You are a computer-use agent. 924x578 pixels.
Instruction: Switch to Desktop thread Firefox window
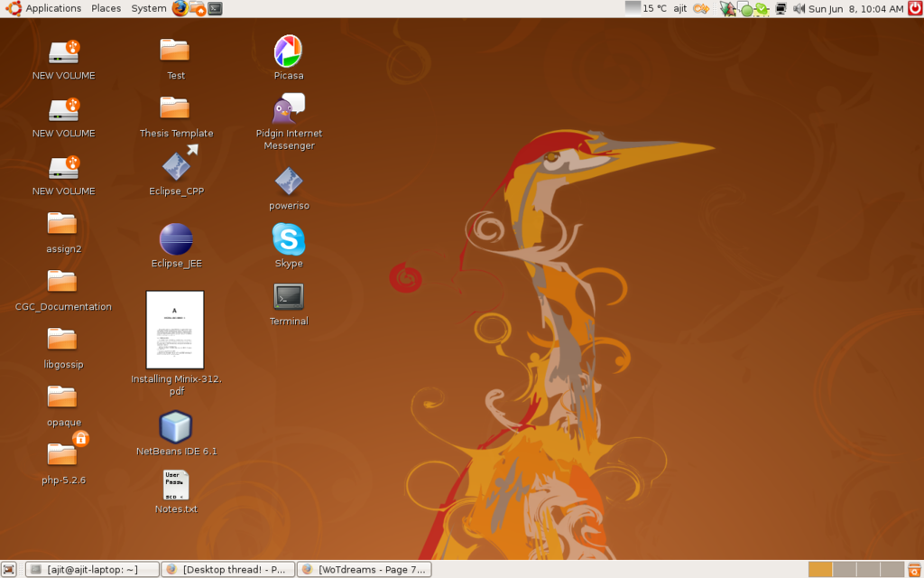coord(227,569)
